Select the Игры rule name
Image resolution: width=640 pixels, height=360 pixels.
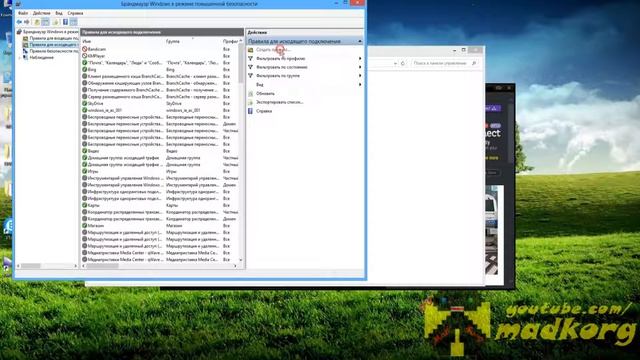(x=93, y=171)
